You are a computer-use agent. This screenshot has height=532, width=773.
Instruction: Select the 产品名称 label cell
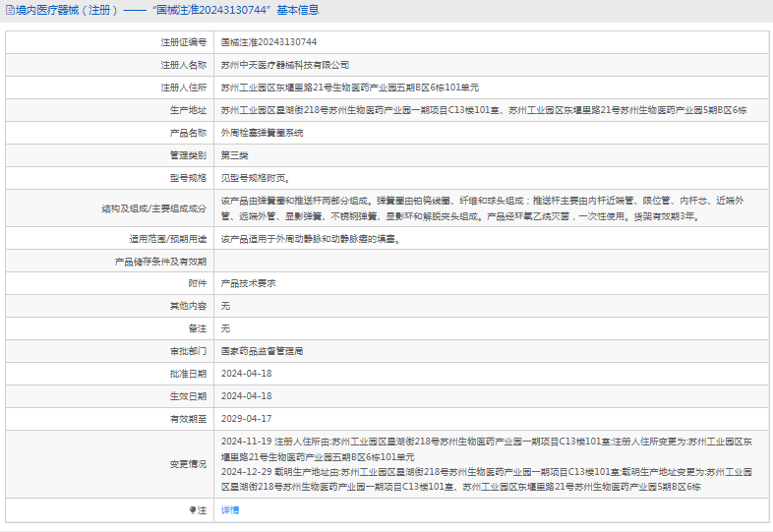[x=110, y=133]
